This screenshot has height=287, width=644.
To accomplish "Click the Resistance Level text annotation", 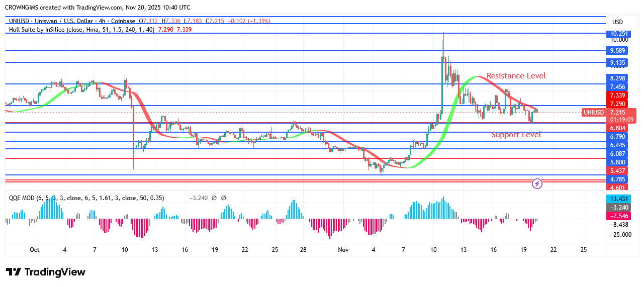I will pyautogui.click(x=516, y=76).
